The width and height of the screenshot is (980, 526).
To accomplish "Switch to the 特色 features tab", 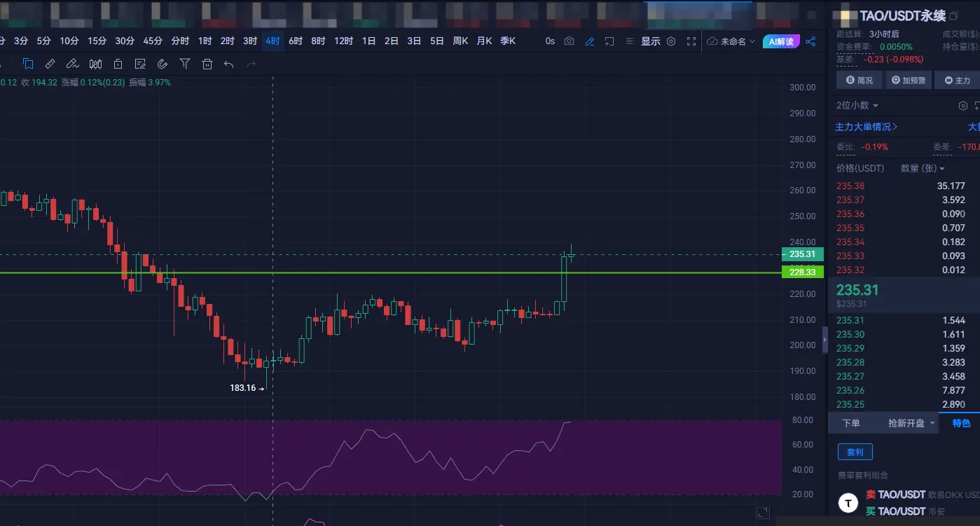I will pyautogui.click(x=961, y=423).
